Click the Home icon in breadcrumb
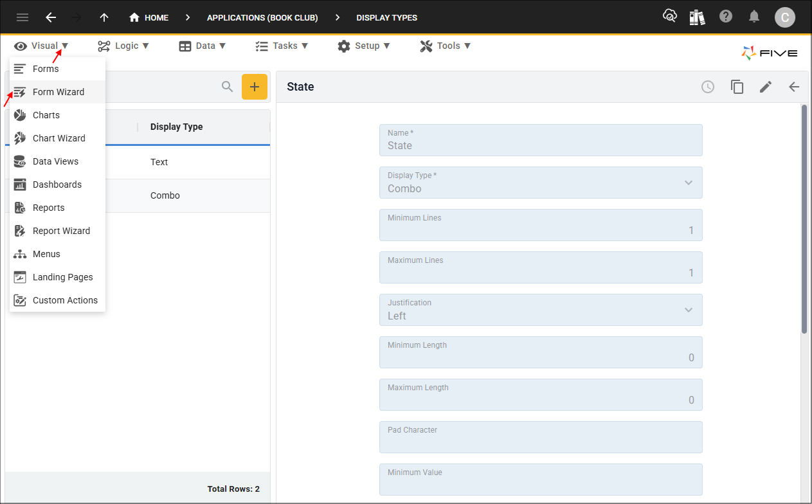 click(134, 17)
